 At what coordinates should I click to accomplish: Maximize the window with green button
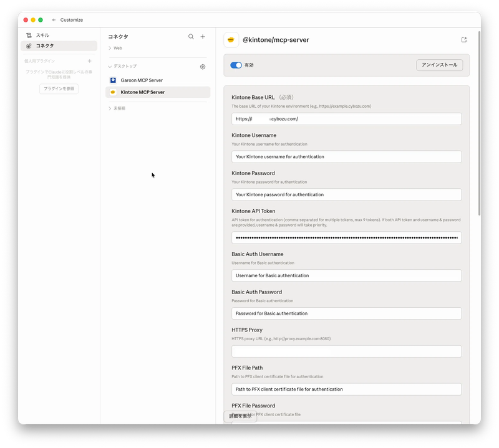41,20
